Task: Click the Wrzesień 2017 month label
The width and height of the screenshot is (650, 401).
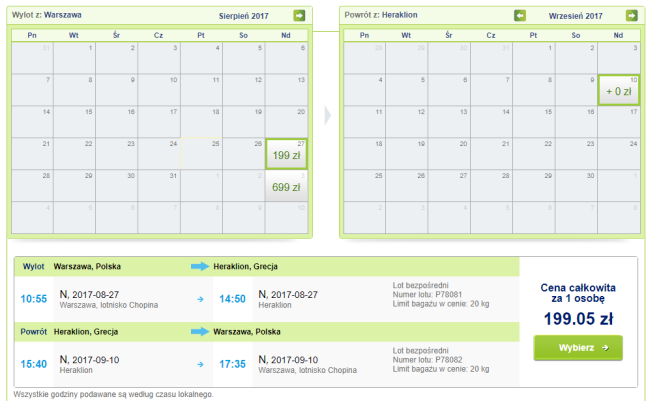Action: click(575, 16)
